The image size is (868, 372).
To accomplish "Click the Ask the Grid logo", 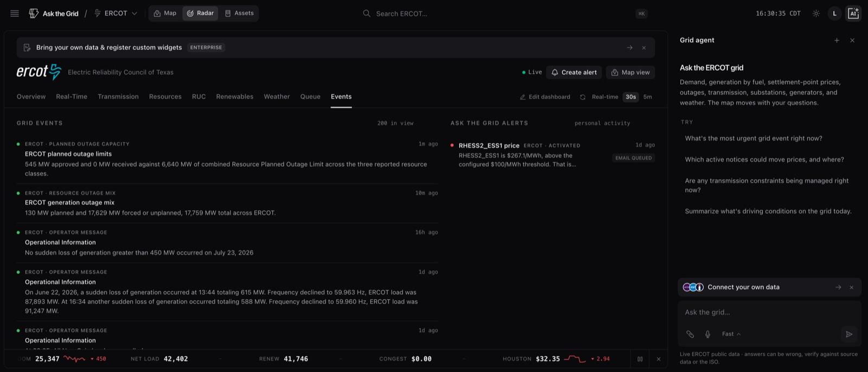I will tap(53, 14).
